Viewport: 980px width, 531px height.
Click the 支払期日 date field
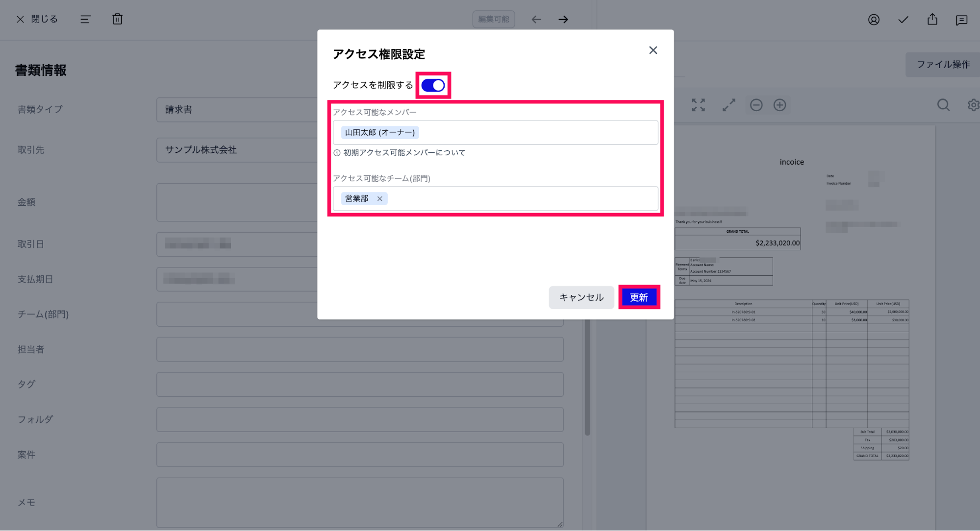(x=237, y=279)
